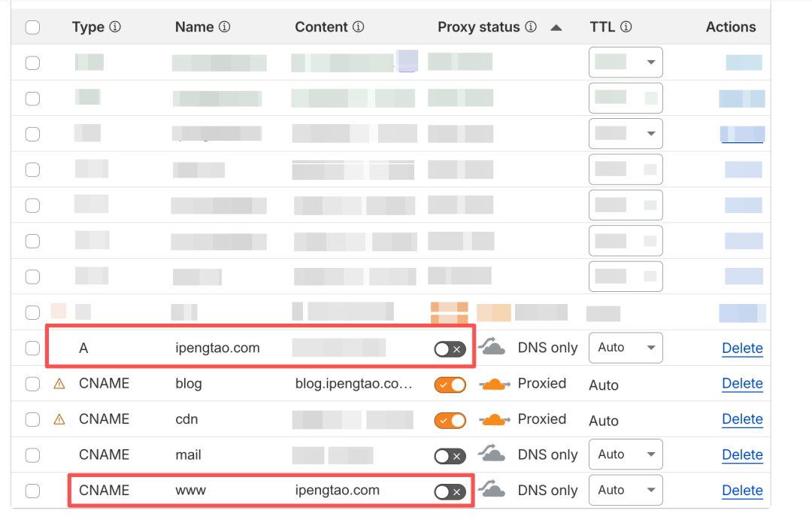This screenshot has width=812, height=523.
Task: Check the select-all checkbox in table header
Action: pyautogui.click(x=32, y=26)
